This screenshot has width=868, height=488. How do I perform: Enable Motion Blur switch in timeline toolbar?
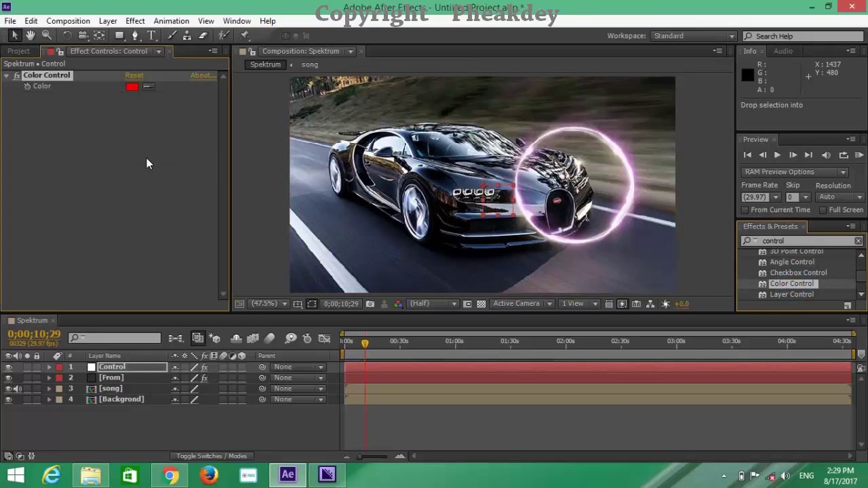(269, 338)
